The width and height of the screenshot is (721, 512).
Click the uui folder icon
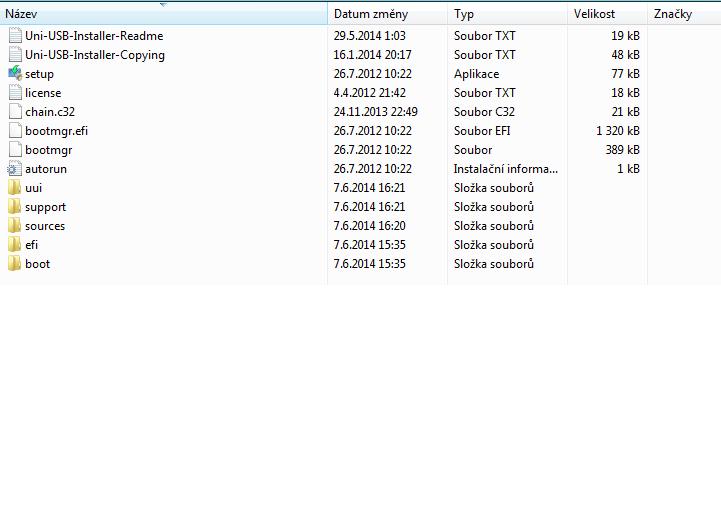coord(14,188)
